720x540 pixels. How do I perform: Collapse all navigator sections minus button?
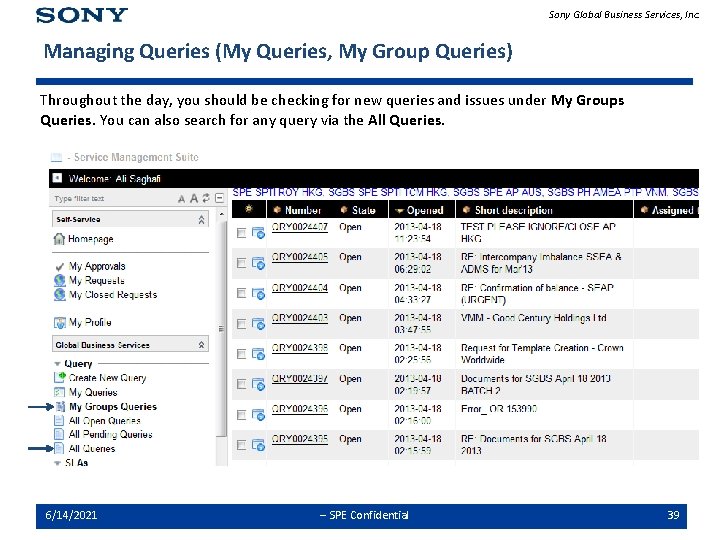pos(220,198)
